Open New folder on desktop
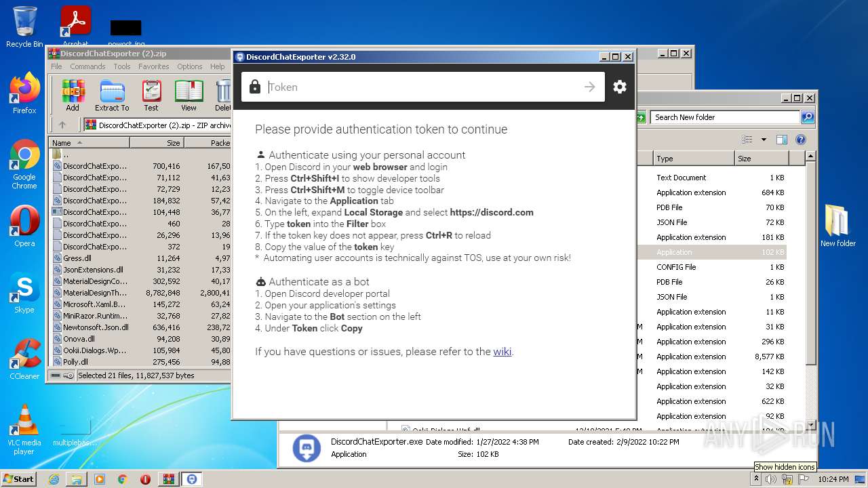Image resolution: width=868 pixels, height=488 pixels. (838, 226)
